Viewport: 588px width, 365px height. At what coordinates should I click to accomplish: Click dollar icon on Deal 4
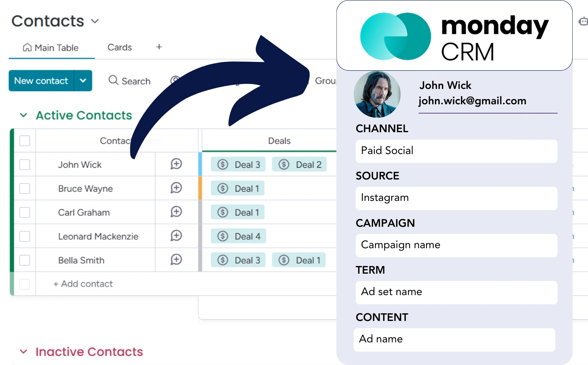tap(223, 236)
